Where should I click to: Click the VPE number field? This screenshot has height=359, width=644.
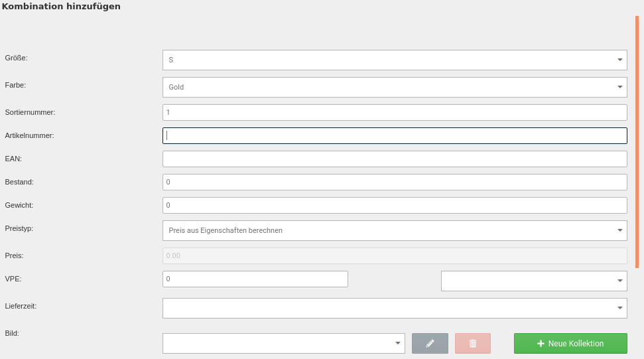(x=255, y=279)
